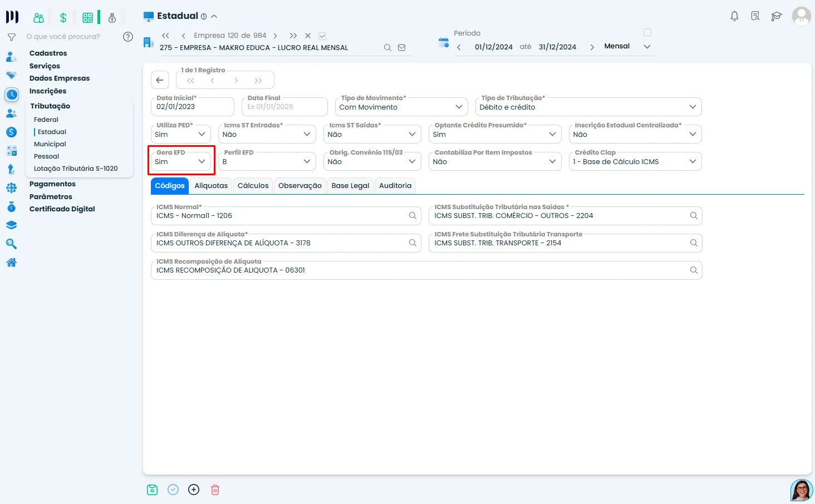Open the green dollar sign module

(63, 18)
